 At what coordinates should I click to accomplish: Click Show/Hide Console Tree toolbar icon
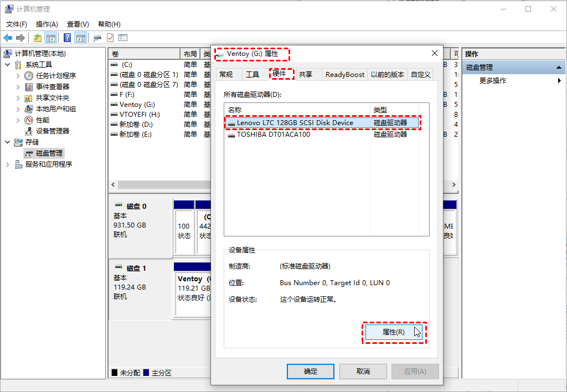click(x=51, y=38)
